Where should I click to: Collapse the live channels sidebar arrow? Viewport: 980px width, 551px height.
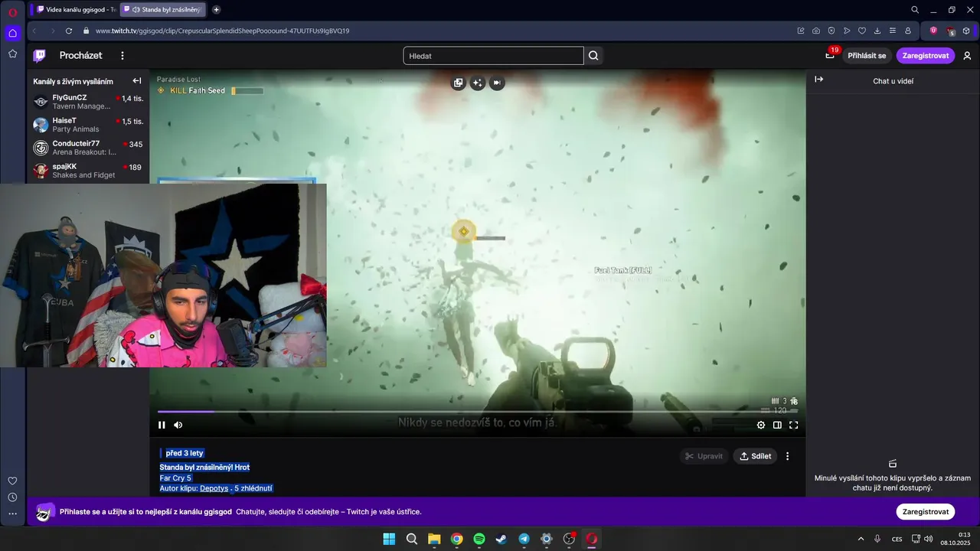[137, 81]
